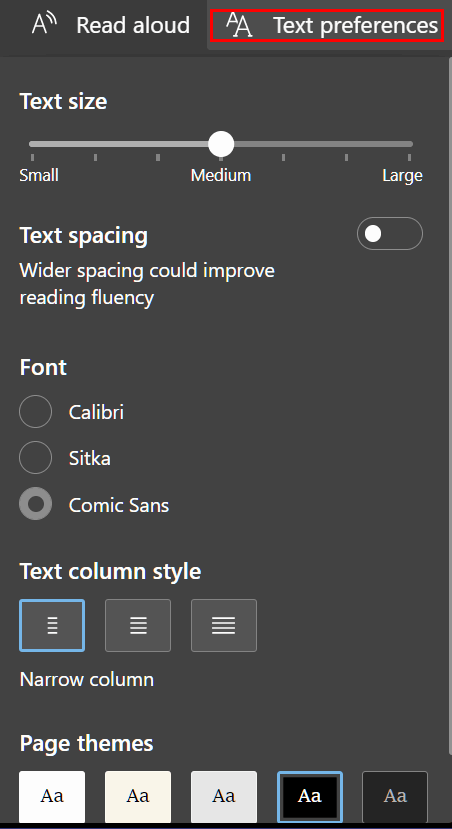Click the Comic Sans font label
This screenshot has width=452, height=829.
click(x=119, y=505)
